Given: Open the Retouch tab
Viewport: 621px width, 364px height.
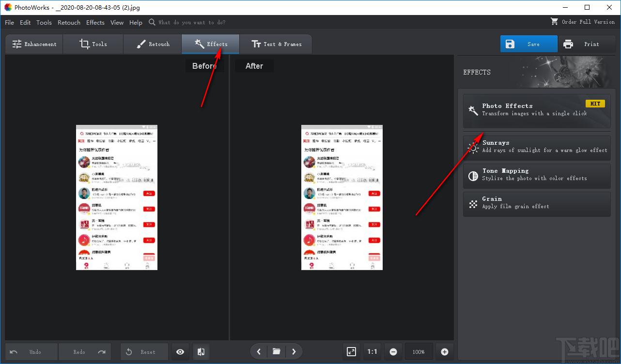Looking at the screenshot, I should [x=153, y=44].
